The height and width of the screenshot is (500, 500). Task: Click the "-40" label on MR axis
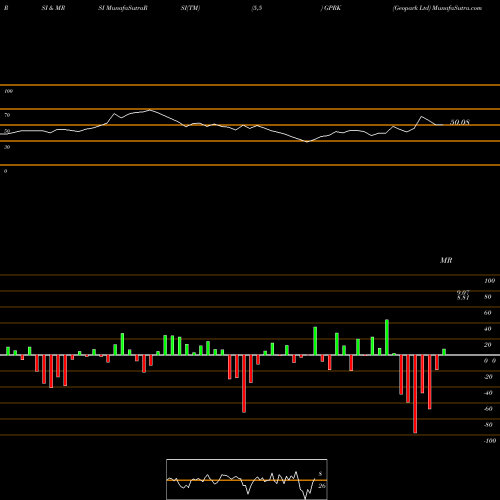click(x=488, y=393)
